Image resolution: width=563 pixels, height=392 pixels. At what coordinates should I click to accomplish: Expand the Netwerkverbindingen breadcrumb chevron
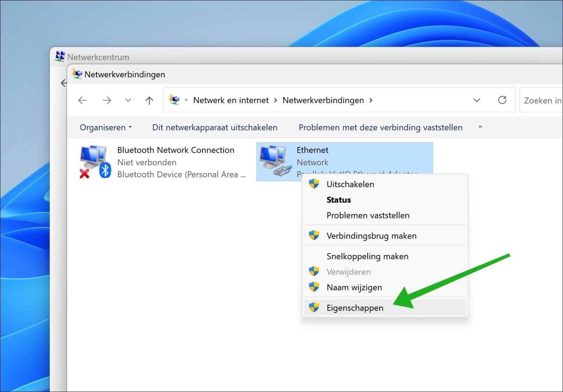pyautogui.click(x=371, y=100)
